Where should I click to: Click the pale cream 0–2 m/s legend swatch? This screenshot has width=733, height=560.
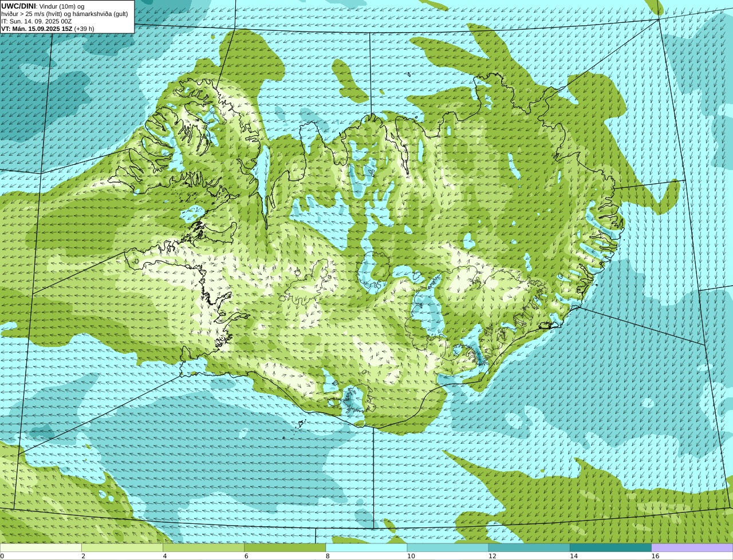pos(41,548)
